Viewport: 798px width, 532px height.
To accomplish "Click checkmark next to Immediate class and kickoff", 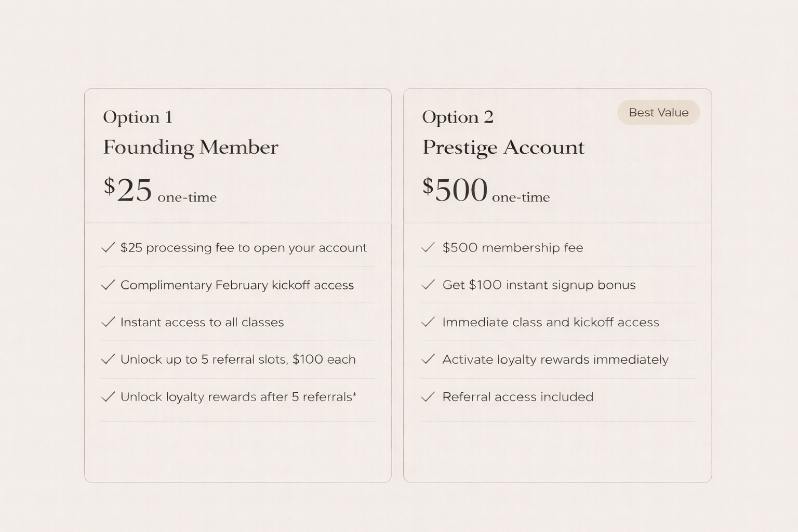I will click(428, 322).
